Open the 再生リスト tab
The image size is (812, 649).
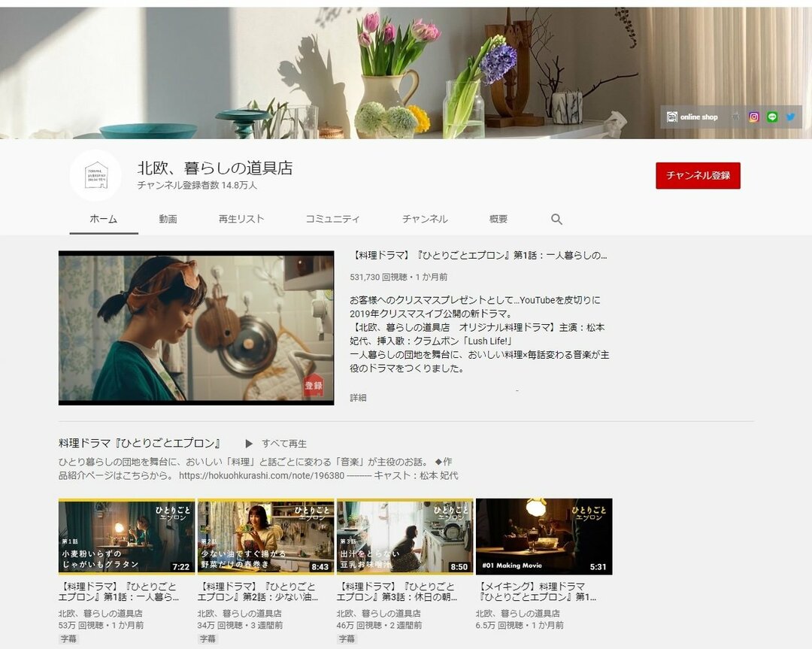coord(241,219)
